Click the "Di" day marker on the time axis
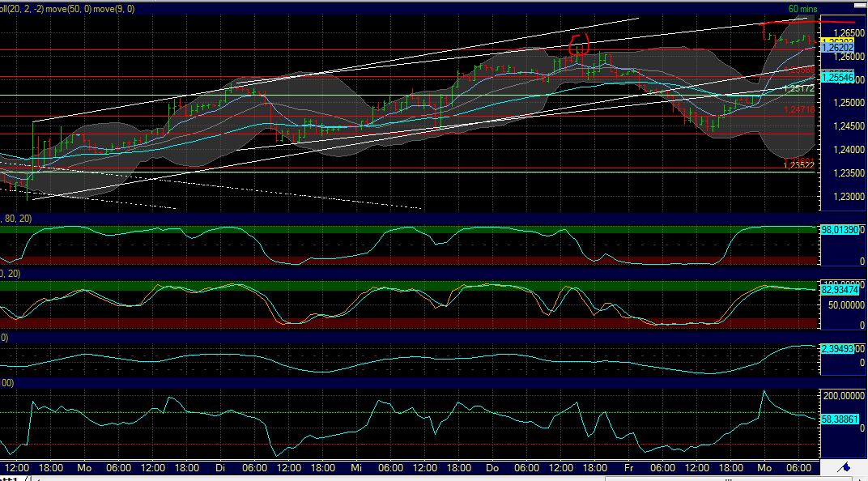The height and width of the screenshot is (481, 868). click(220, 468)
